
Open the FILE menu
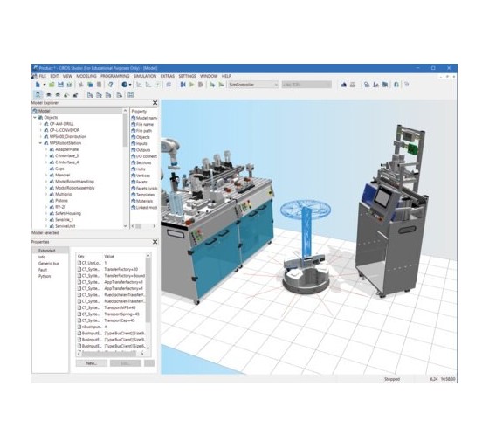[43, 76]
